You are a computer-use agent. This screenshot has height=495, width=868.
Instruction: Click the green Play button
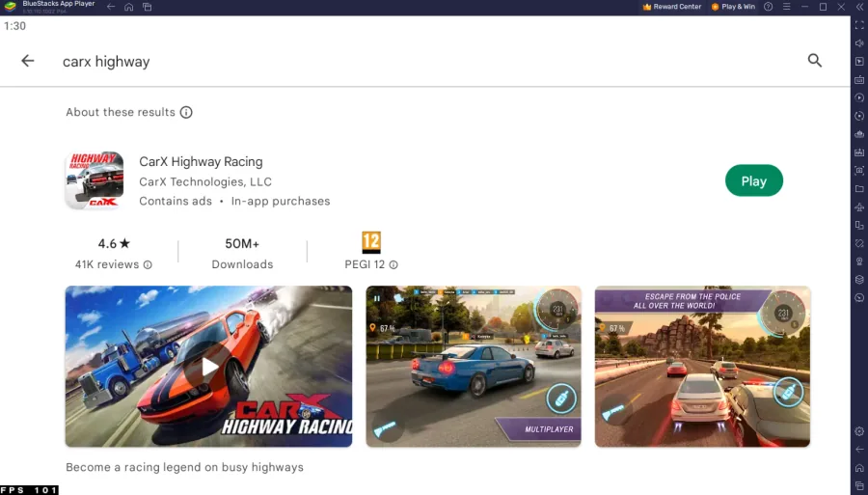click(x=753, y=180)
